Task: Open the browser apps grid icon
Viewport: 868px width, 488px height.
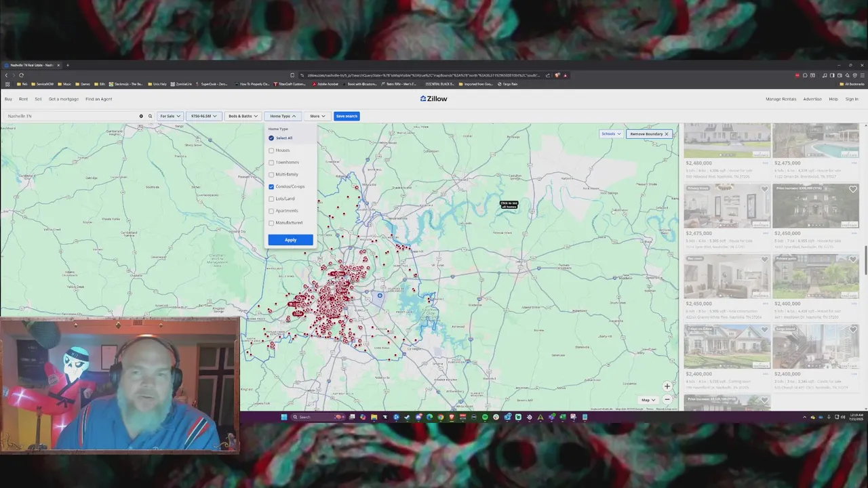Action: tap(7, 84)
